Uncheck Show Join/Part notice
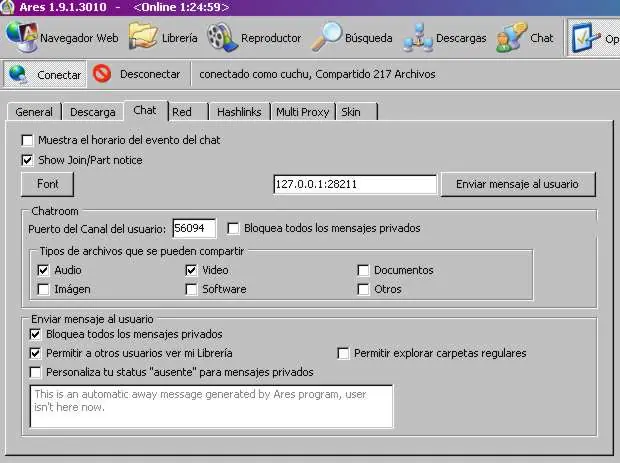This screenshot has width=620, height=463. (27, 160)
